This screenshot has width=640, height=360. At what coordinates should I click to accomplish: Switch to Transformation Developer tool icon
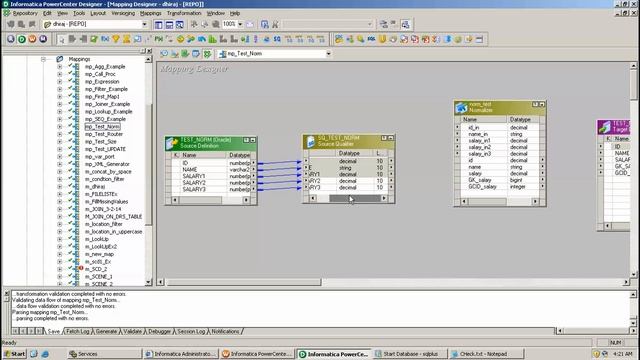[x=185, y=53]
